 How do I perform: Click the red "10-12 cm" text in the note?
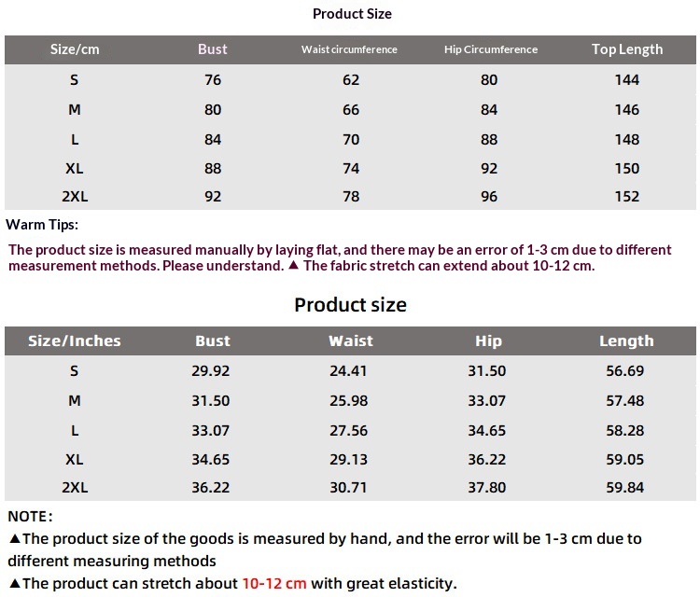click(274, 584)
